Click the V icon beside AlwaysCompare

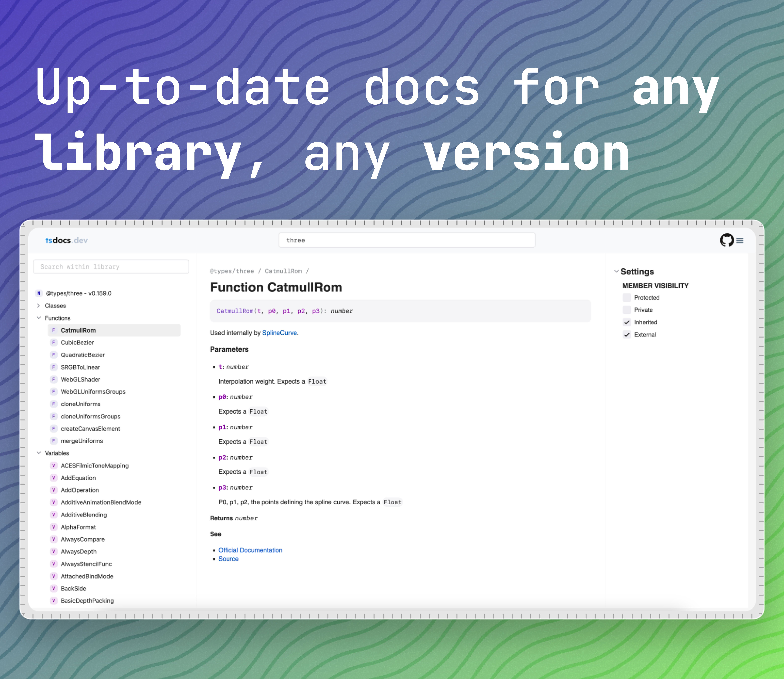pos(54,539)
